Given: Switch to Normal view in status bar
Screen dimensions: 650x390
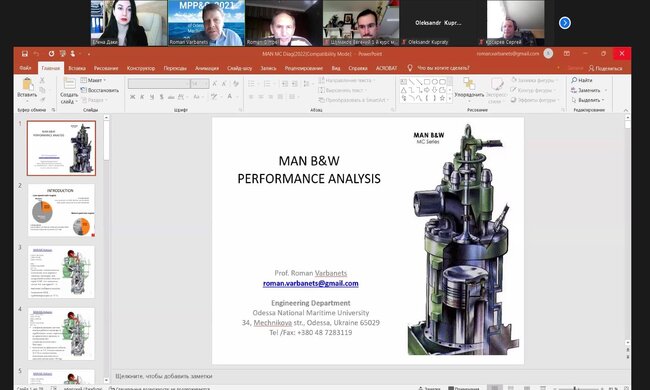Looking at the screenshot, I should click(x=495, y=388).
